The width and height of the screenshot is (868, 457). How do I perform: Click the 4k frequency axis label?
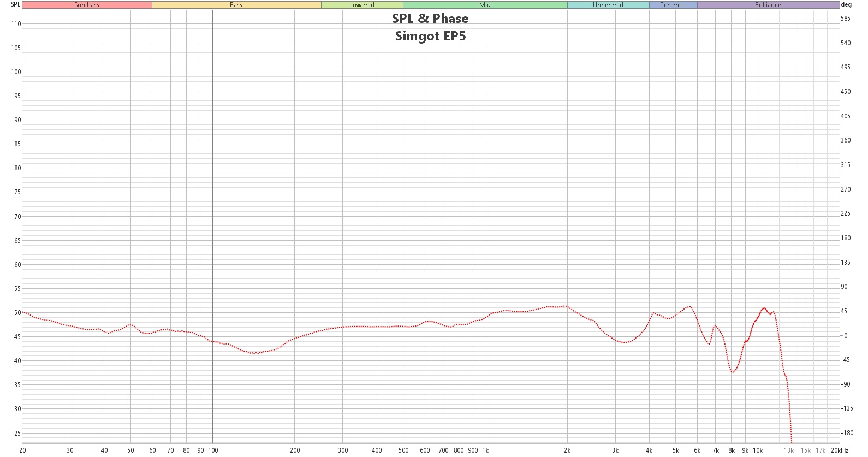(x=649, y=450)
